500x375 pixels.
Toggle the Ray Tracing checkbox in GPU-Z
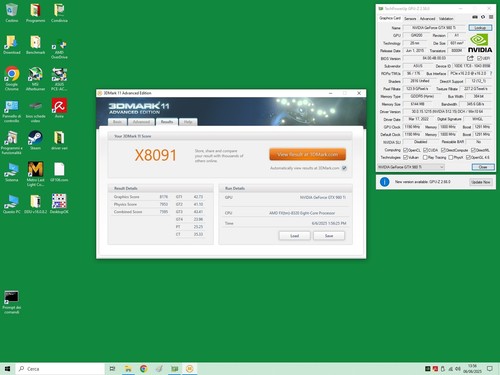tap(425, 157)
